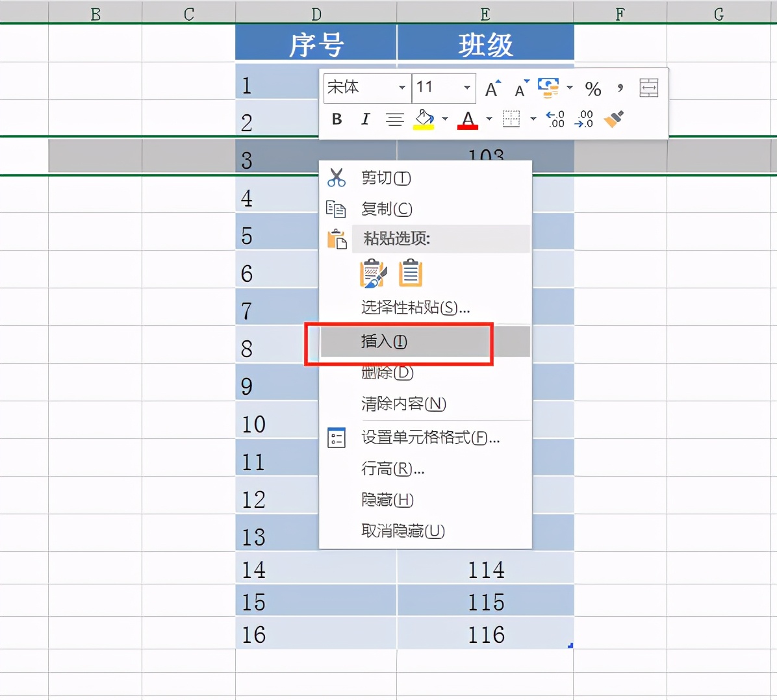
Task: Choose the keep-formatting paste option icon
Action: pyautogui.click(x=373, y=273)
